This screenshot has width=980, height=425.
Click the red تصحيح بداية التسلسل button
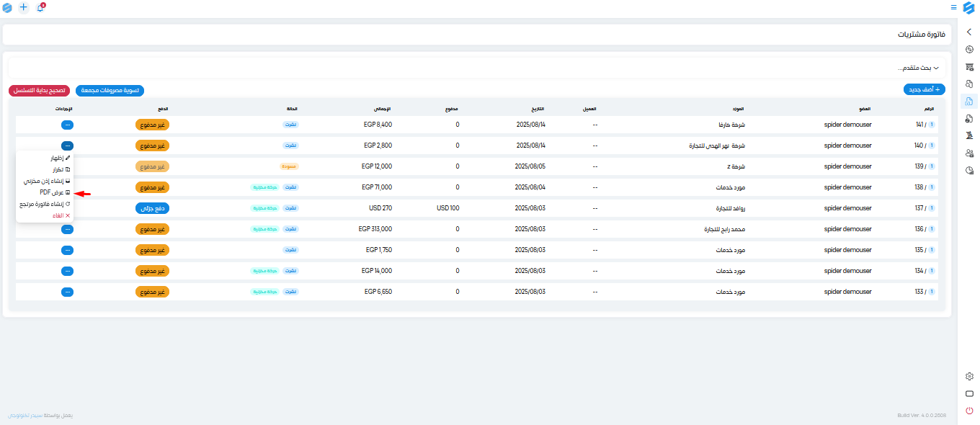pos(39,91)
